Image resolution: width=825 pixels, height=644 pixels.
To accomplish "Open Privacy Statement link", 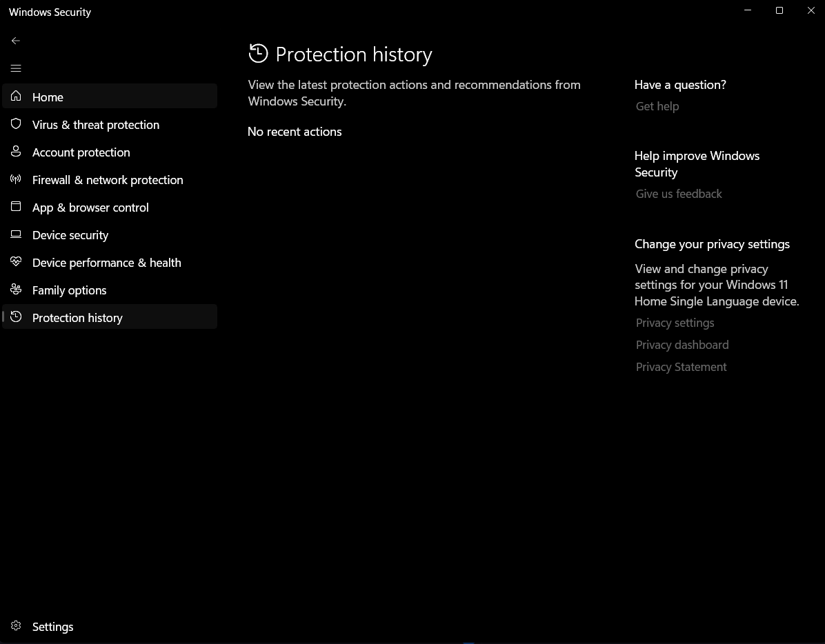I will (x=682, y=367).
